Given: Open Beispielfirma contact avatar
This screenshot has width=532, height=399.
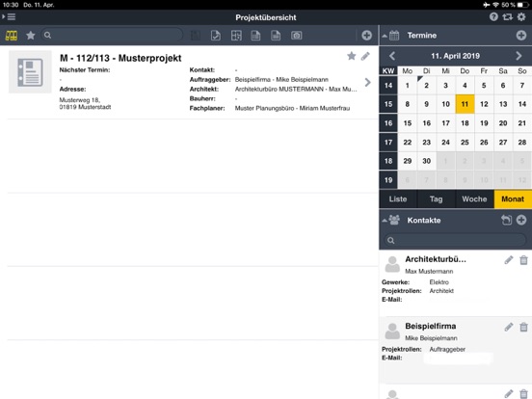Looking at the screenshot, I should [392, 331].
